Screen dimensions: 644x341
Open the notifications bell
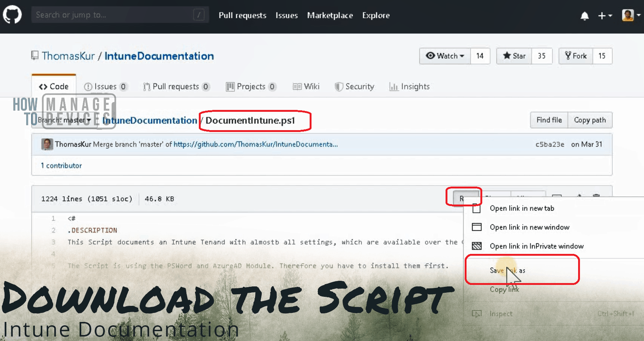click(x=584, y=16)
